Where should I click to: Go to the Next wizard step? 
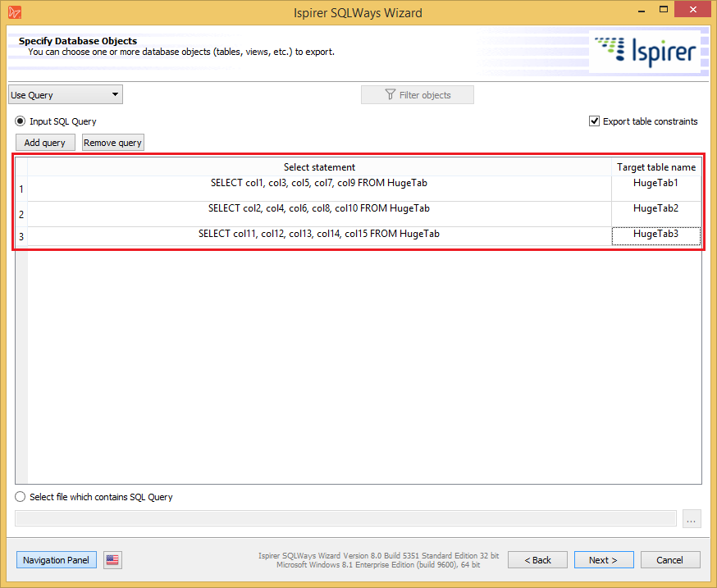(603, 560)
